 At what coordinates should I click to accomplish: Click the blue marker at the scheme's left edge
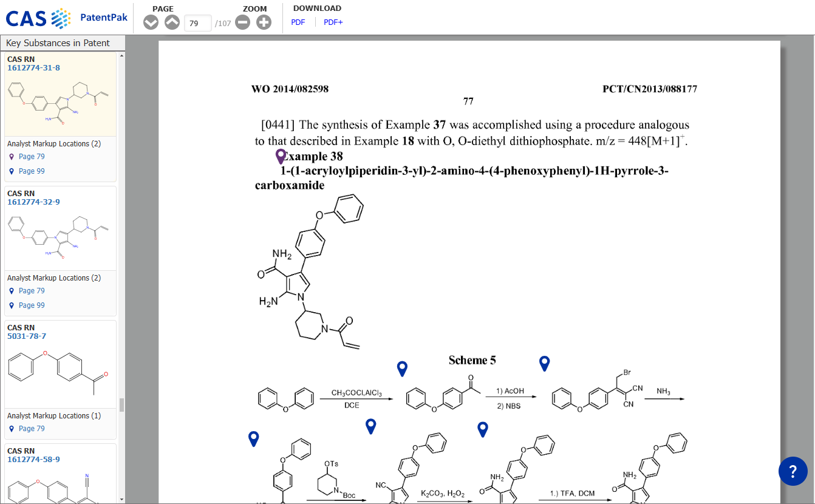254,438
